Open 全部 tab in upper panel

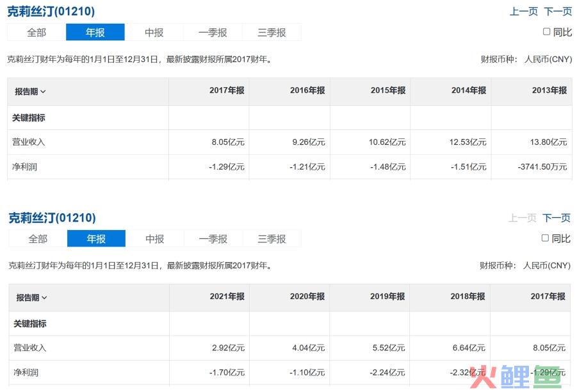click(37, 33)
